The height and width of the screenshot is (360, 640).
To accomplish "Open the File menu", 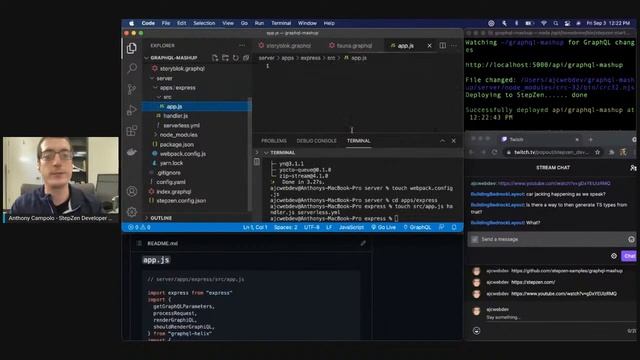I will [x=166, y=23].
